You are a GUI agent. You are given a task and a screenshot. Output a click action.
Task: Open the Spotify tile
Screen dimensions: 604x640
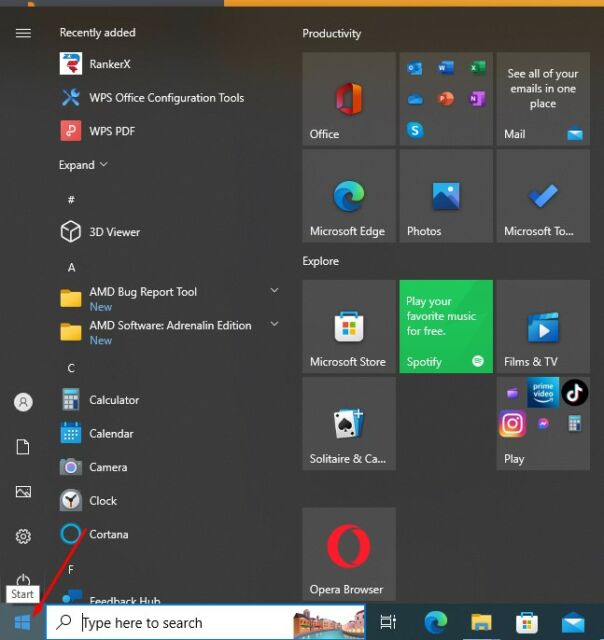(446, 327)
